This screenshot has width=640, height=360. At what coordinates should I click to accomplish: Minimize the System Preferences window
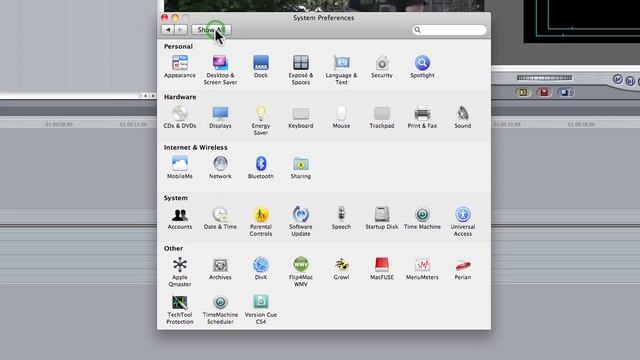point(175,18)
